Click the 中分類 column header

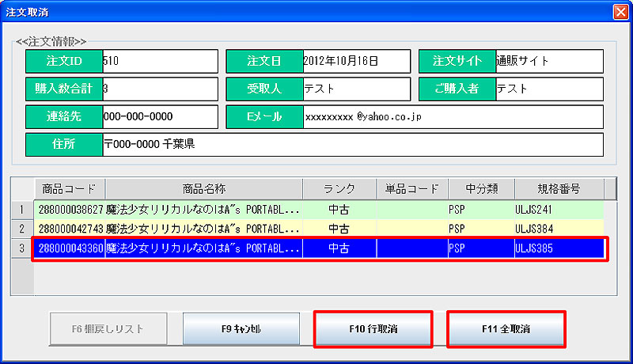[480, 189]
